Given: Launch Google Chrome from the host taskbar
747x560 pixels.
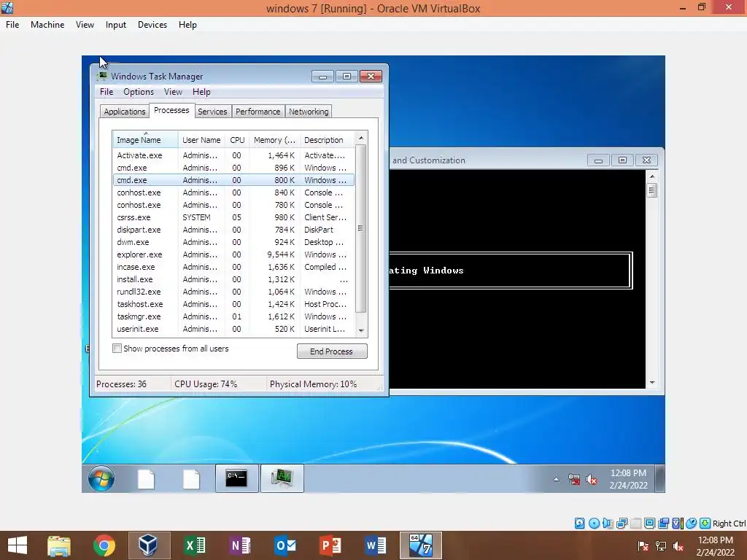Looking at the screenshot, I should click(104, 545).
